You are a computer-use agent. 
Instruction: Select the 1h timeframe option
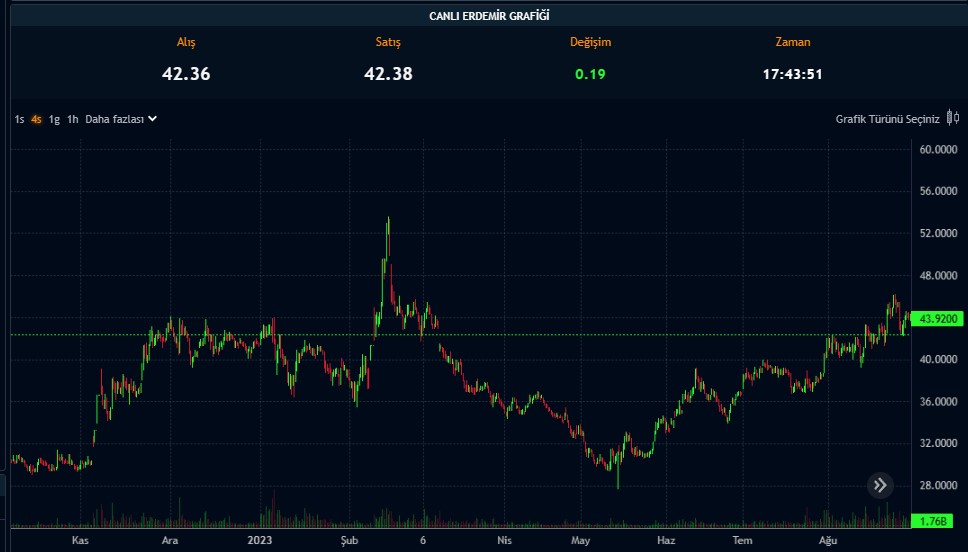tap(72, 119)
